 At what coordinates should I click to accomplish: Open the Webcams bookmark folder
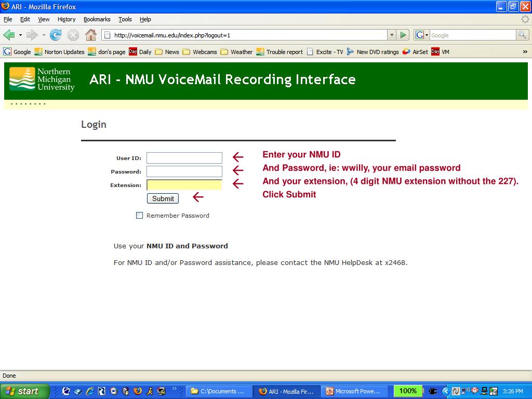click(x=199, y=52)
